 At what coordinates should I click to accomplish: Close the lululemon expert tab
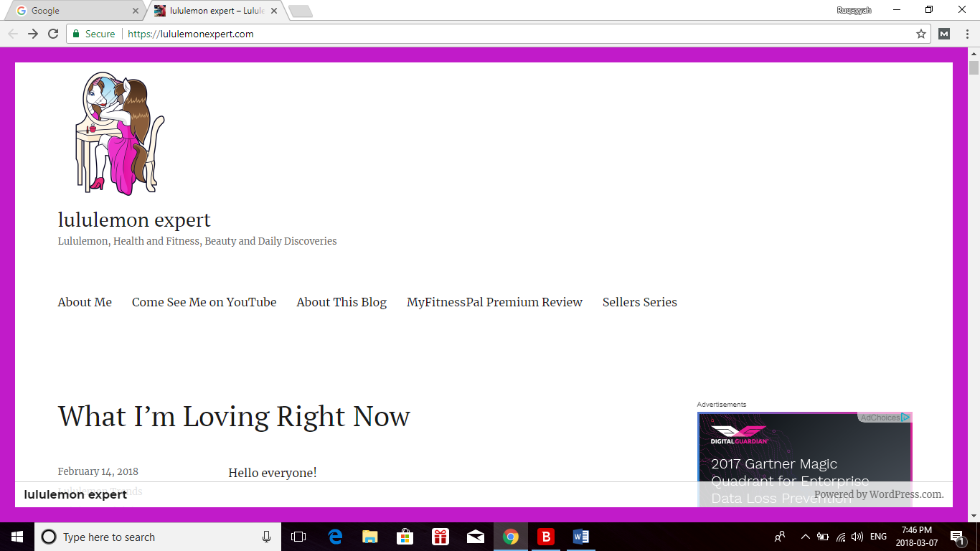coord(274,11)
